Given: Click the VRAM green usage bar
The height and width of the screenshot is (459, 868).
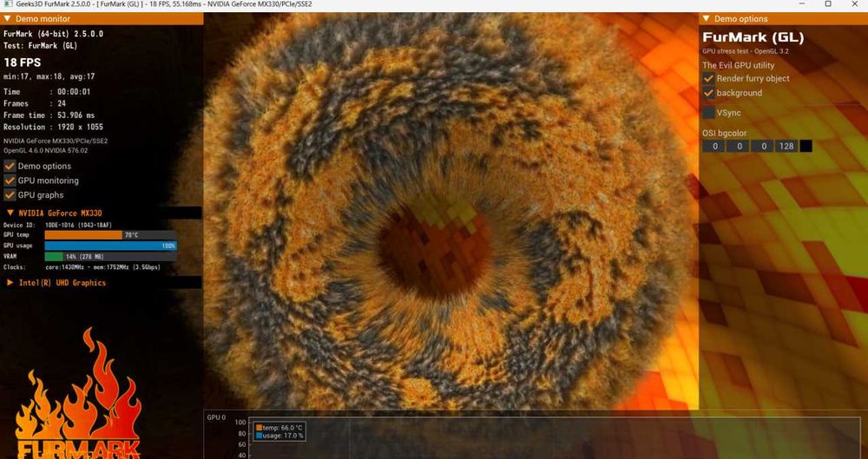Looking at the screenshot, I should coord(54,256).
